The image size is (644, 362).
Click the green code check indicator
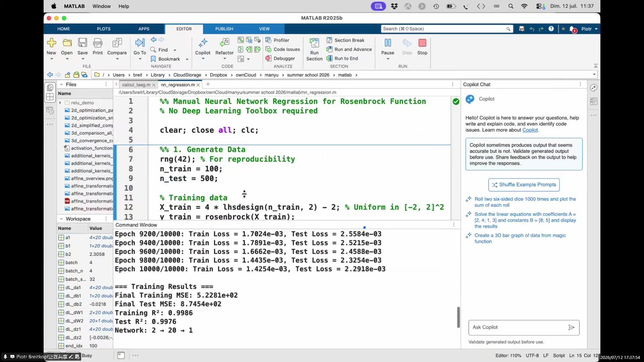[x=456, y=102]
